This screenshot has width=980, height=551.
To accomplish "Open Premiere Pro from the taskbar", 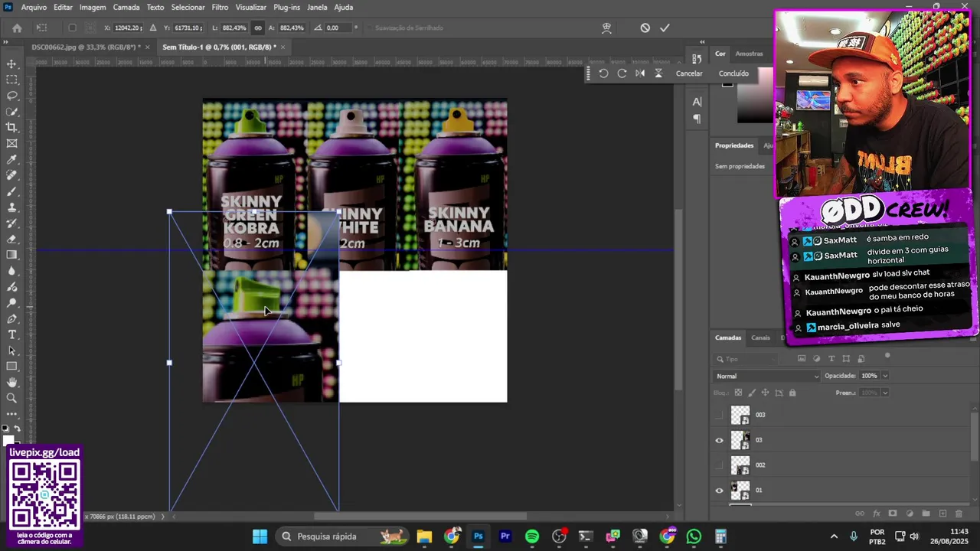I will point(505,536).
